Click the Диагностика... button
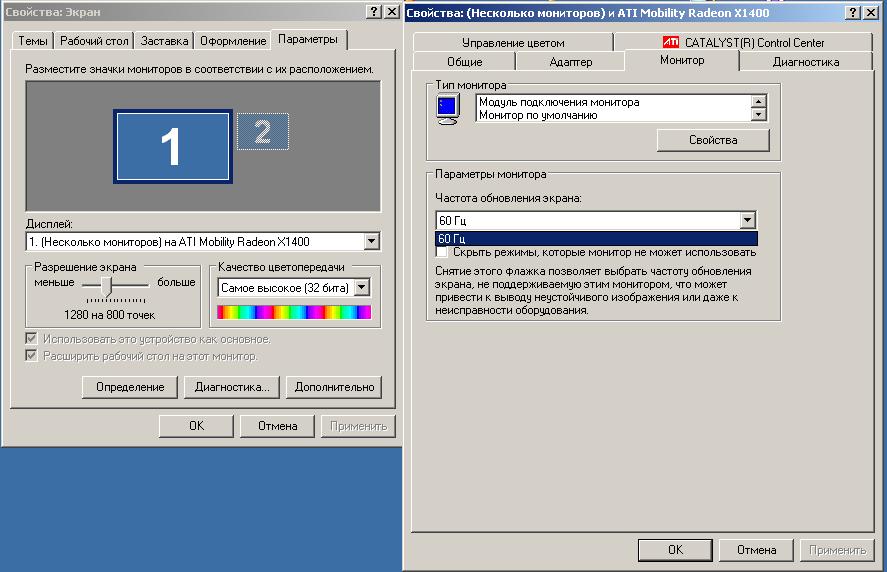Screen dimensions: 887x572 click(x=232, y=387)
